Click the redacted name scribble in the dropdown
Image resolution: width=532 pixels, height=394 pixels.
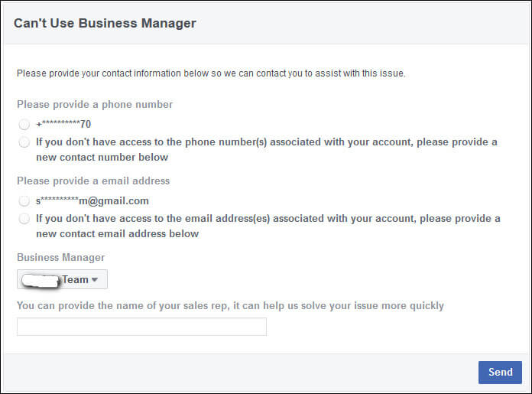pyautogui.click(x=41, y=280)
